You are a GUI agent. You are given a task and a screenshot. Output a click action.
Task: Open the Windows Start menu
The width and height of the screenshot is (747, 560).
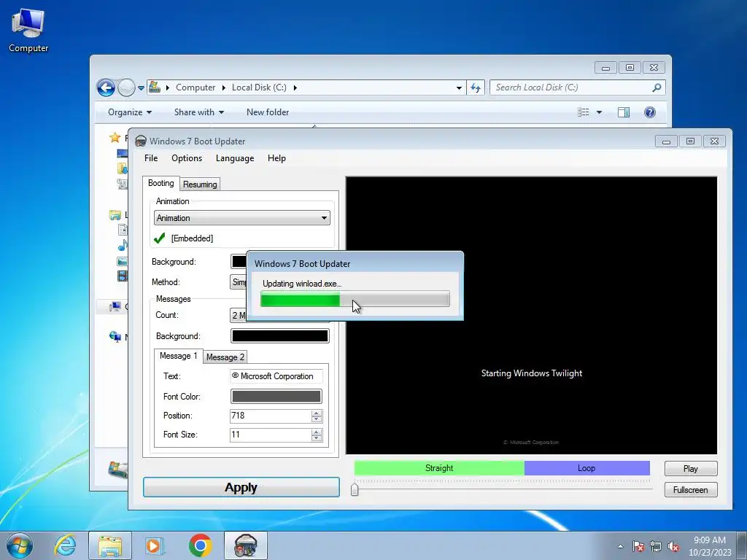[x=20, y=545]
